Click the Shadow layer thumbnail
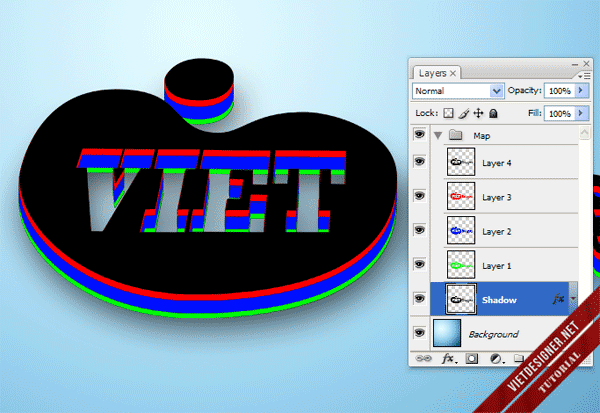Viewport: 600px width, 413px height. point(461,299)
